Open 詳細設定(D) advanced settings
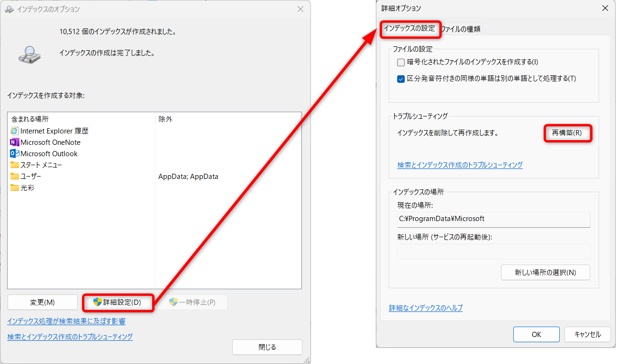Screen dimensions: 637x364 click(x=118, y=302)
